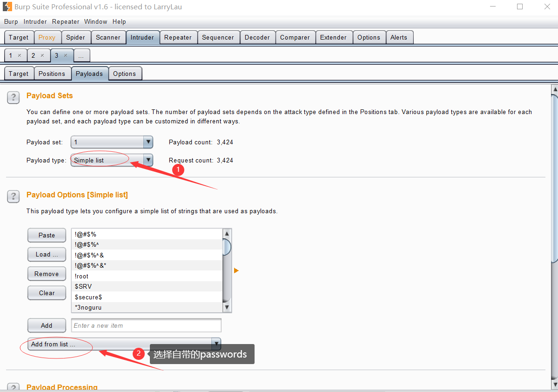Switch to the Extender tab
This screenshot has width=558, height=392.
tap(333, 37)
